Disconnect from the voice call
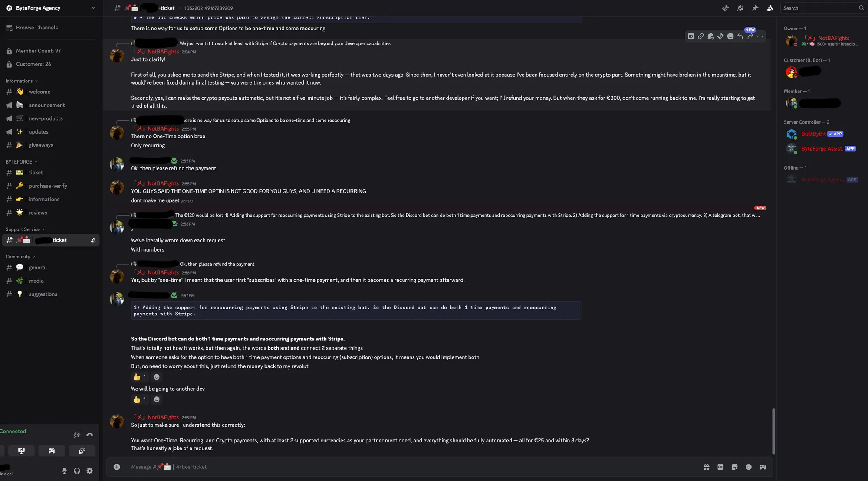Image resolution: width=868 pixels, height=481 pixels. point(90,435)
